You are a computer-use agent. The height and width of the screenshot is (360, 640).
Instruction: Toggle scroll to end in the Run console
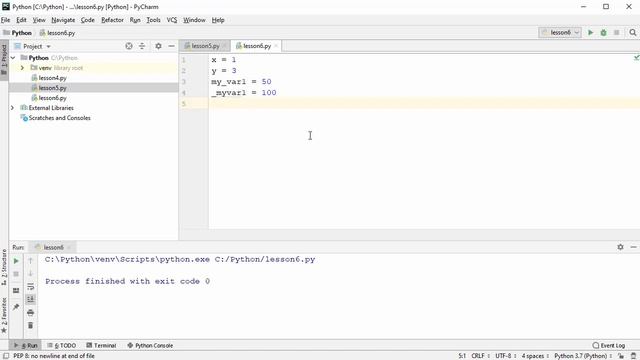point(30,300)
